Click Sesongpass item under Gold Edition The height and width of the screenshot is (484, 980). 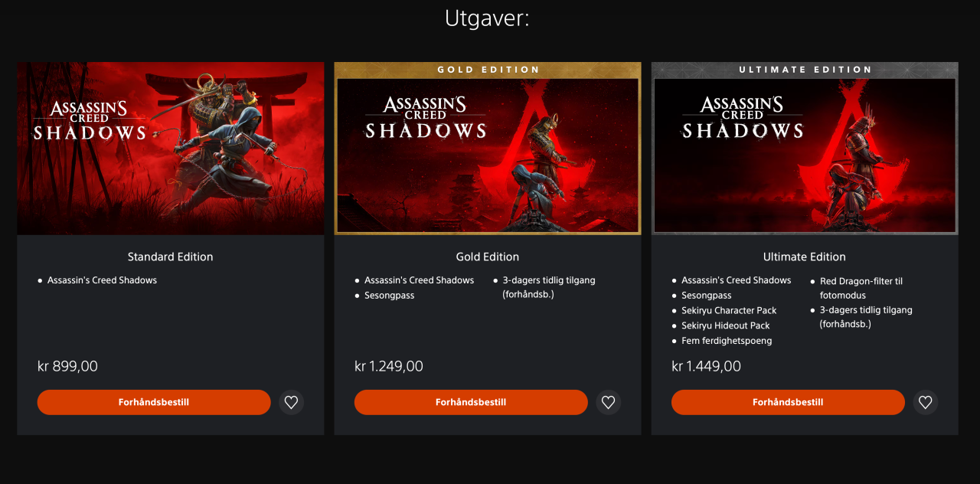[x=390, y=296]
